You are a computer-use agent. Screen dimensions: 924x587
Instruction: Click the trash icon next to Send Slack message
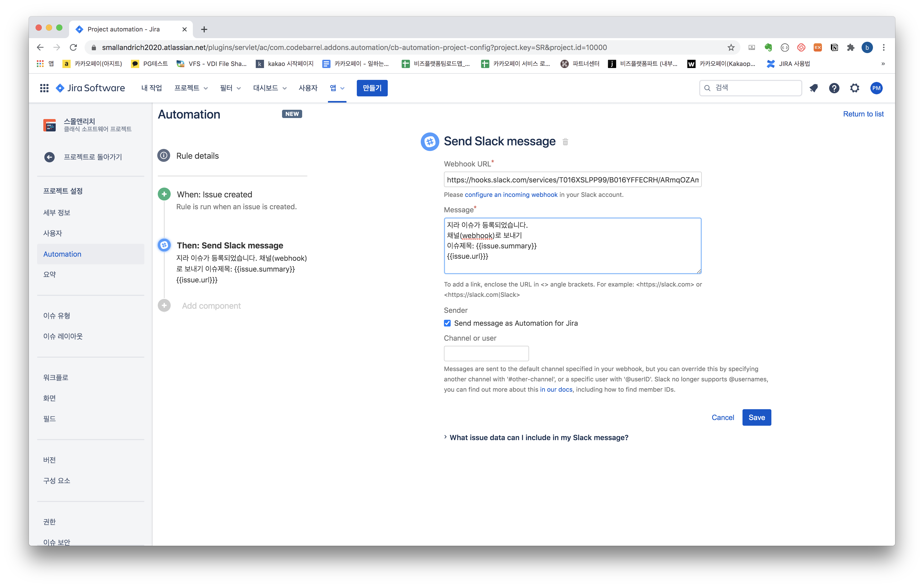565,142
